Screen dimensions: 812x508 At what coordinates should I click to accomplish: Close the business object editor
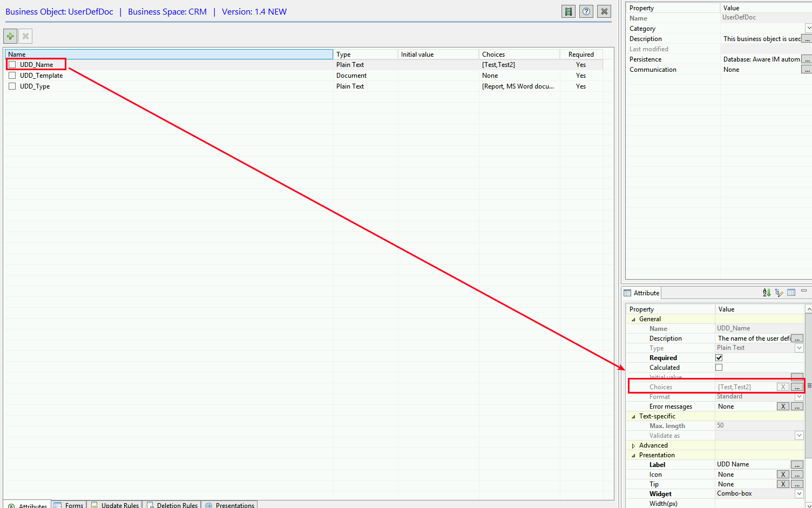click(604, 11)
